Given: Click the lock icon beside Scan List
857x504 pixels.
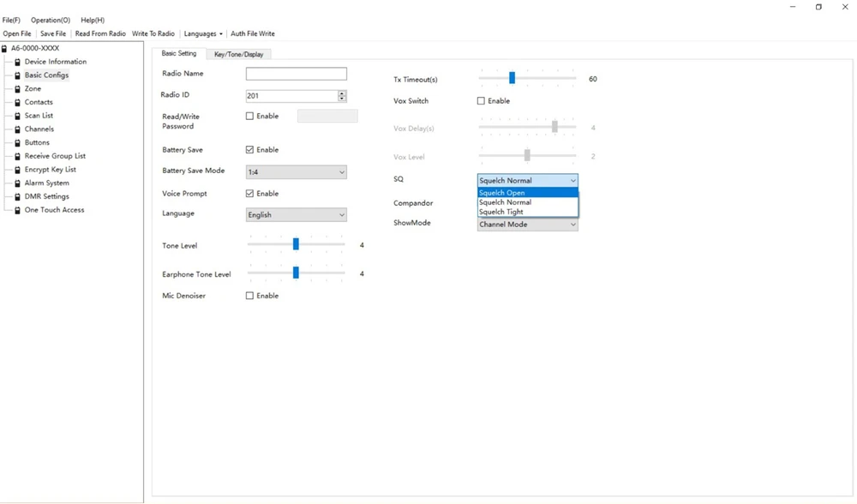Looking at the screenshot, I should tap(17, 116).
